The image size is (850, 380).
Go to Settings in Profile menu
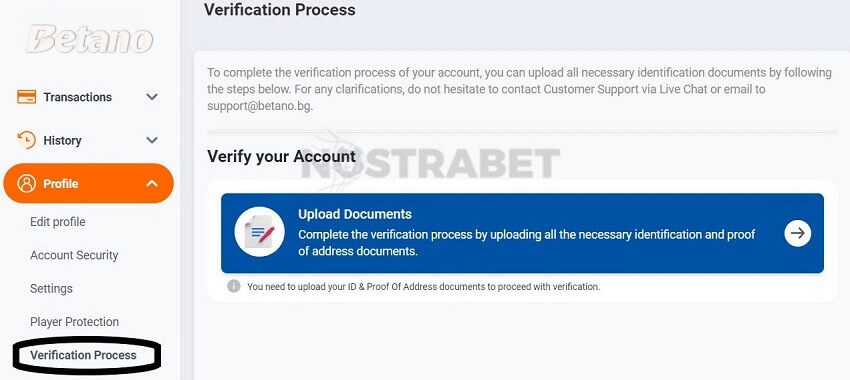point(51,288)
